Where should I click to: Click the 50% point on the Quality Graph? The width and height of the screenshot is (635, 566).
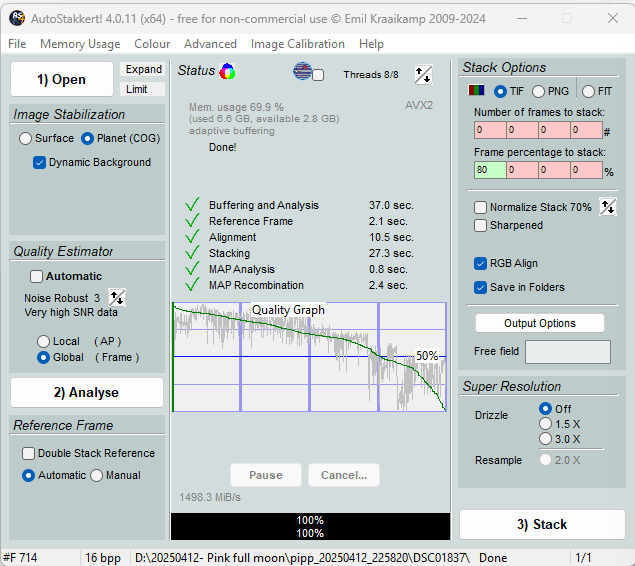pyautogui.click(x=427, y=356)
